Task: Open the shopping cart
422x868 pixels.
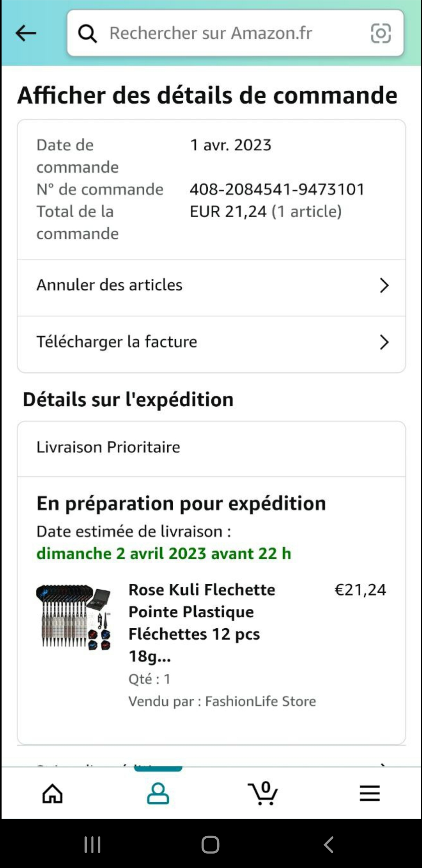Action: (263, 793)
